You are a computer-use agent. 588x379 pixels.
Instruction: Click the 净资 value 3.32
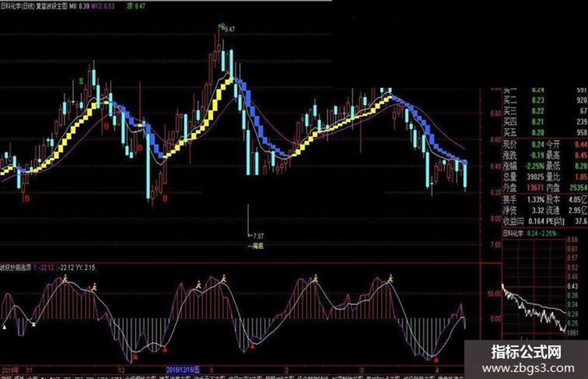coord(538,210)
